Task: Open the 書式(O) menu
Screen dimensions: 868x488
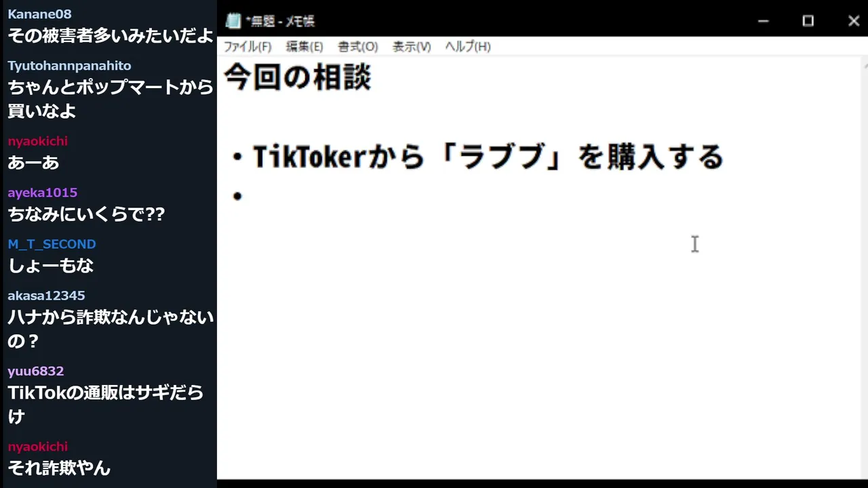Action: [358, 46]
